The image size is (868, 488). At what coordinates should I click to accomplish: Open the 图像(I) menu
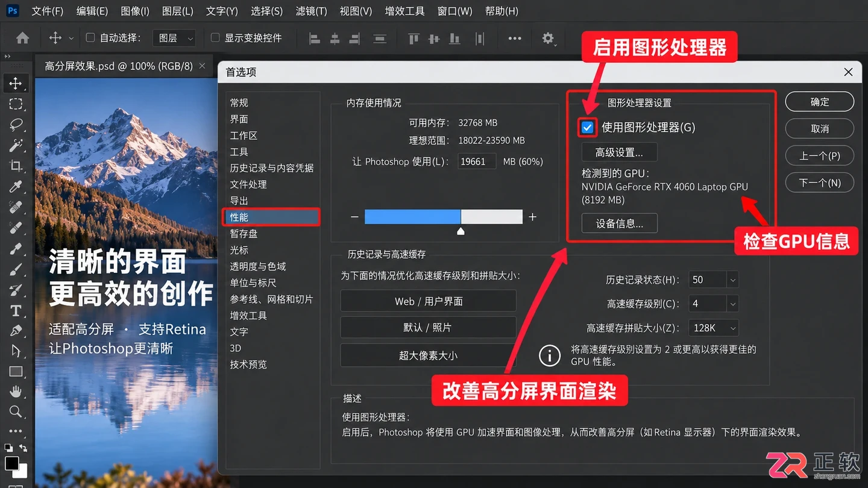pos(135,11)
